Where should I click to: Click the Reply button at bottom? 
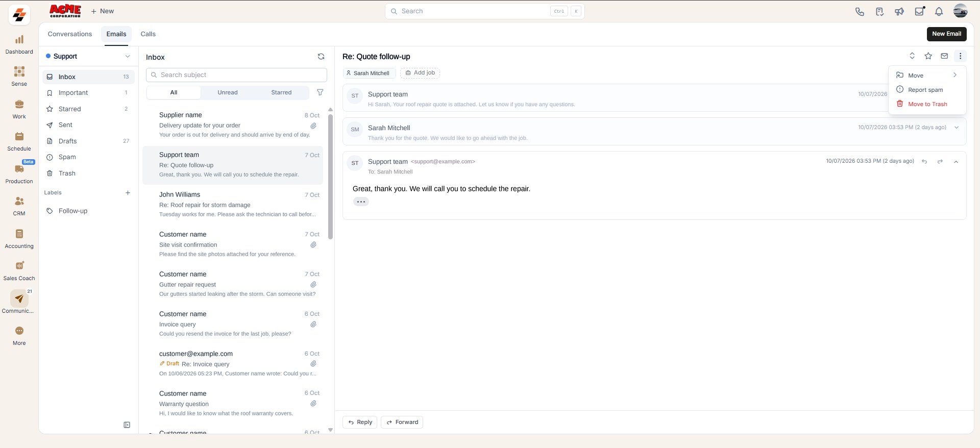[x=360, y=422]
